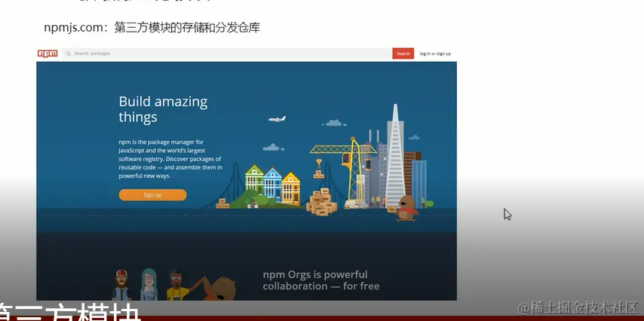Click the airplane illustration in the sky
The height and width of the screenshot is (321, 644).
277,119
